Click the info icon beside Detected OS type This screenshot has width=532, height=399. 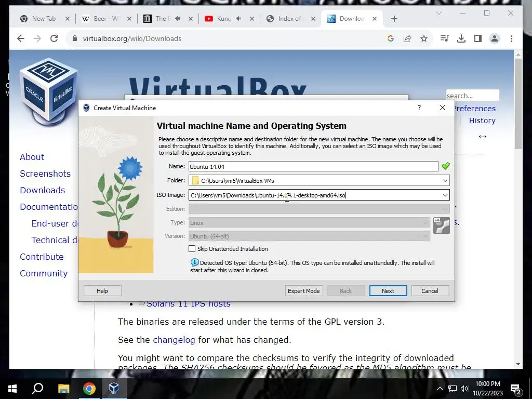coord(194,262)
